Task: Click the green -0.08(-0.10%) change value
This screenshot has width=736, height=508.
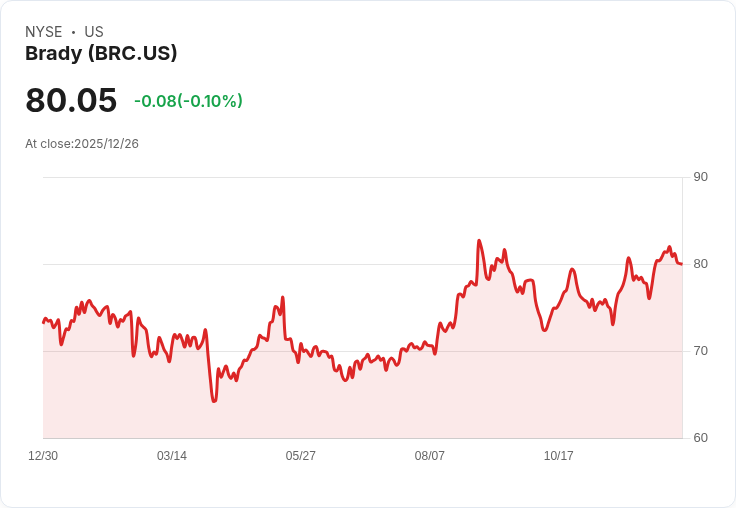Action: click(x=188, y=101)
